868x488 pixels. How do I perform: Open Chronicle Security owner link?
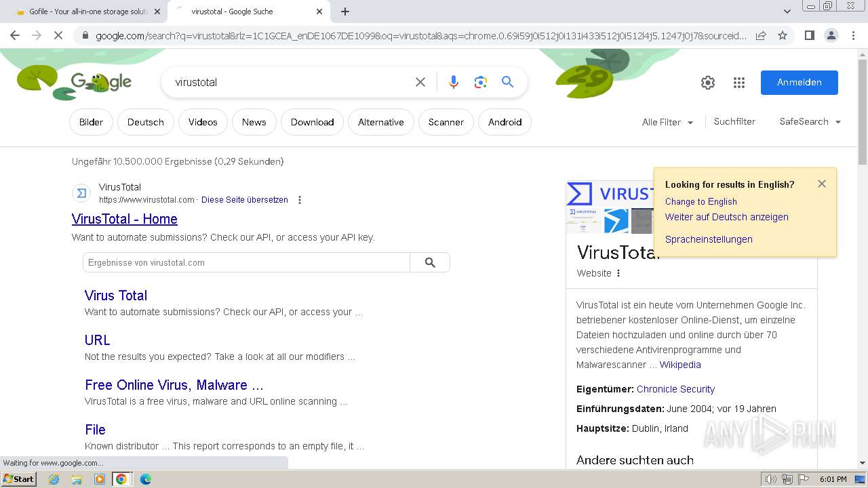point(675,389)
